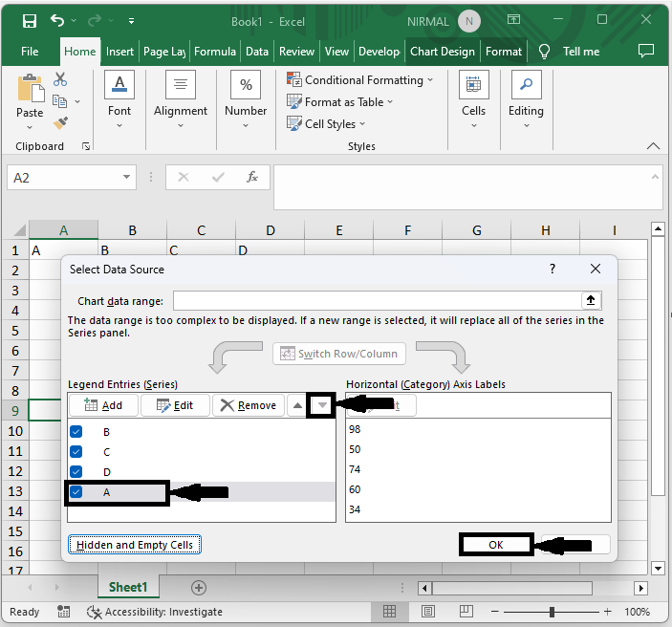672x627 pixels.
Task: Switch to the Review tab
Action: (x=296, y=52)
